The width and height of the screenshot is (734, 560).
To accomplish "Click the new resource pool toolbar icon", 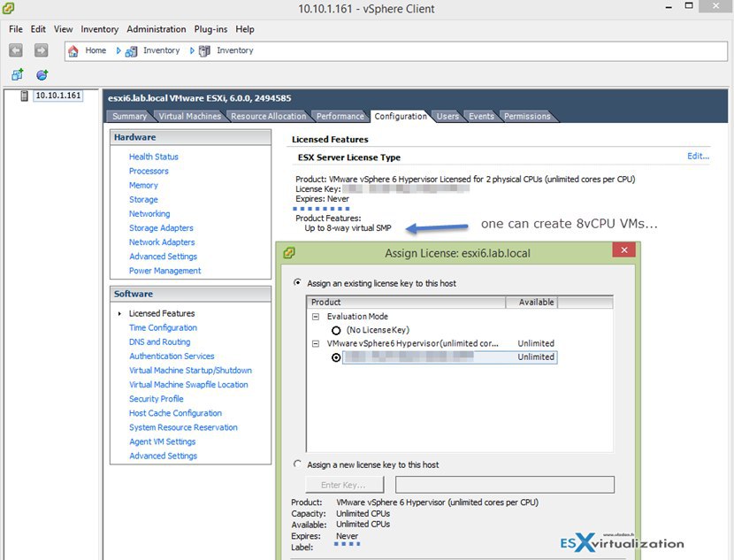I will [x=42, y=74].
